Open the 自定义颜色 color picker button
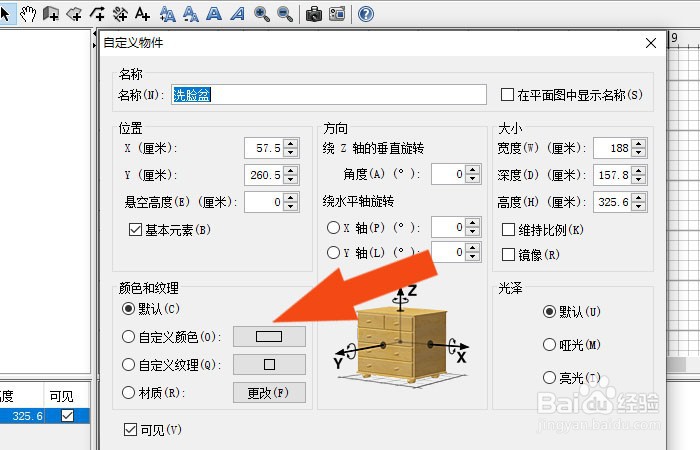This screenshot has width=700, height=450. click(x=269, y=336)
